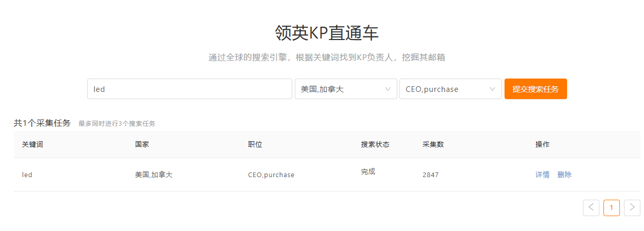Open 详情 for the led task

point(542,175)
